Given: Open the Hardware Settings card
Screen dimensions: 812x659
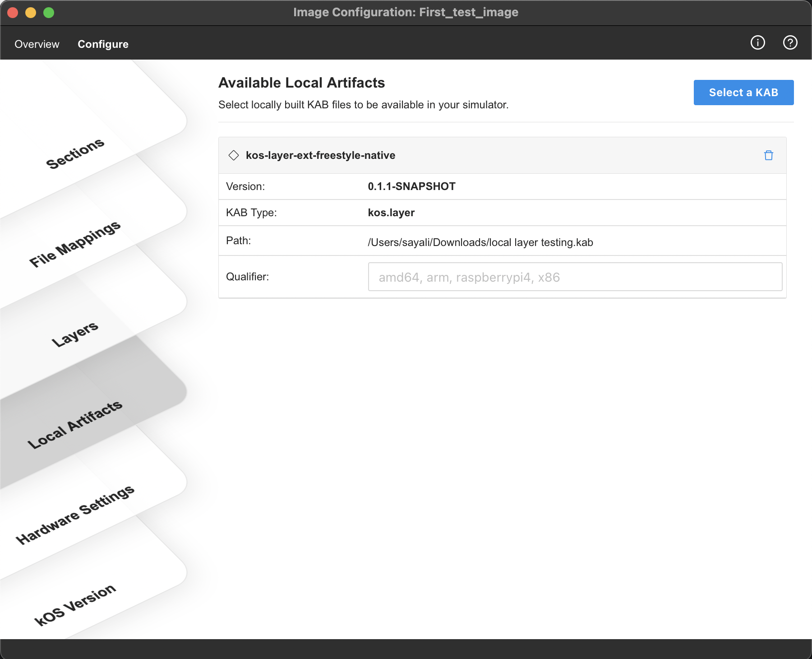Looking at the screenshot, I should pyautogui.click(x=75, y=515).
